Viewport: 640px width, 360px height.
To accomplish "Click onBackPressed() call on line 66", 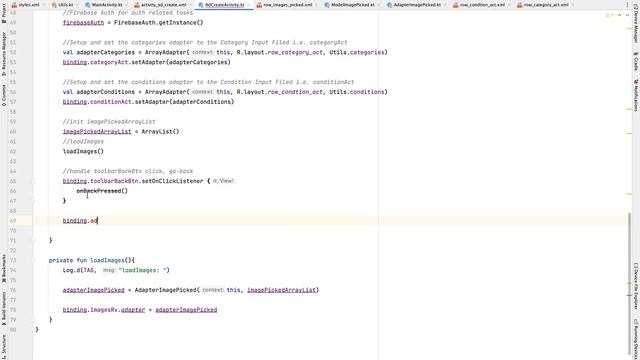I will pos(102,191).
